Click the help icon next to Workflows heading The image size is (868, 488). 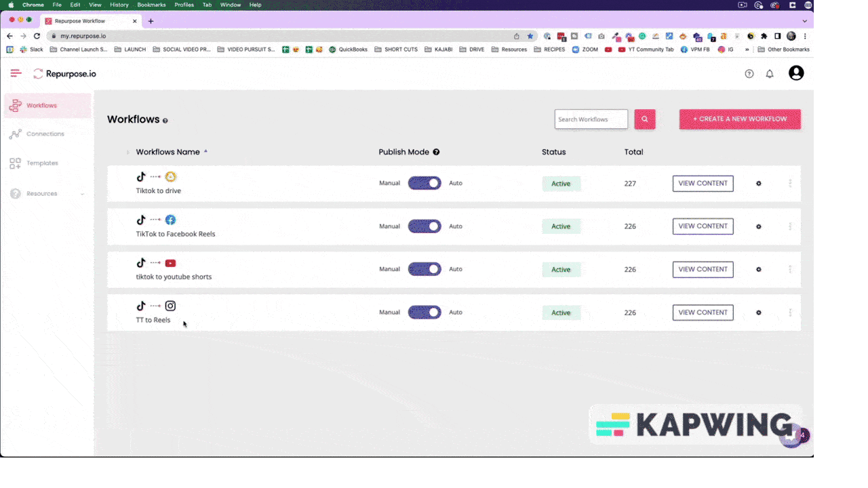(165, 121)
